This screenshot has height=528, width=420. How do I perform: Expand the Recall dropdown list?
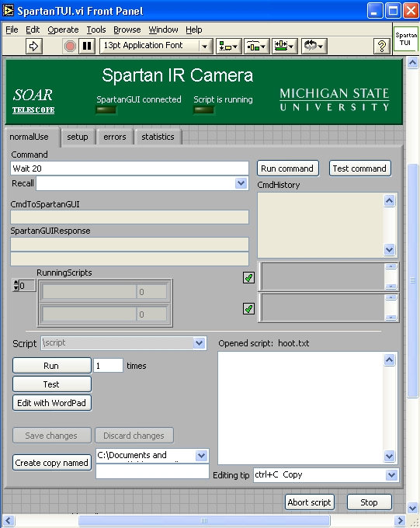pyautogui.click(x=241, y=183)
